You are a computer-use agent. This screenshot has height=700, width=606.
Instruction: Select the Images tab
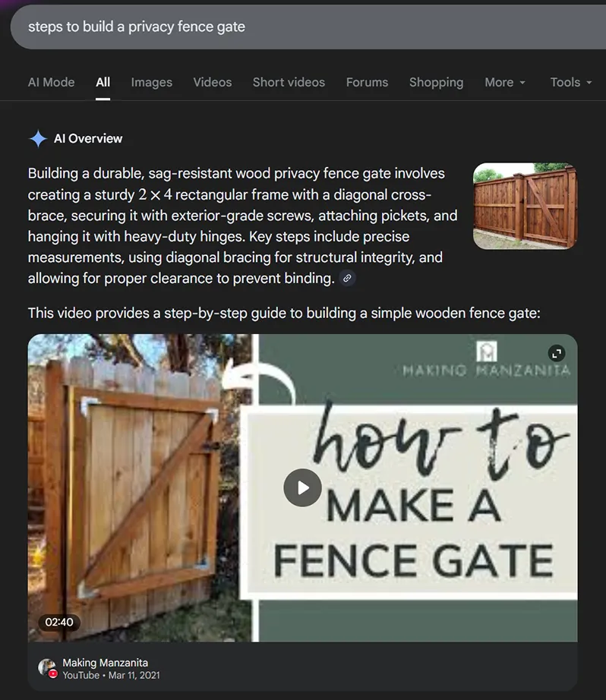(x=152, y=82)
